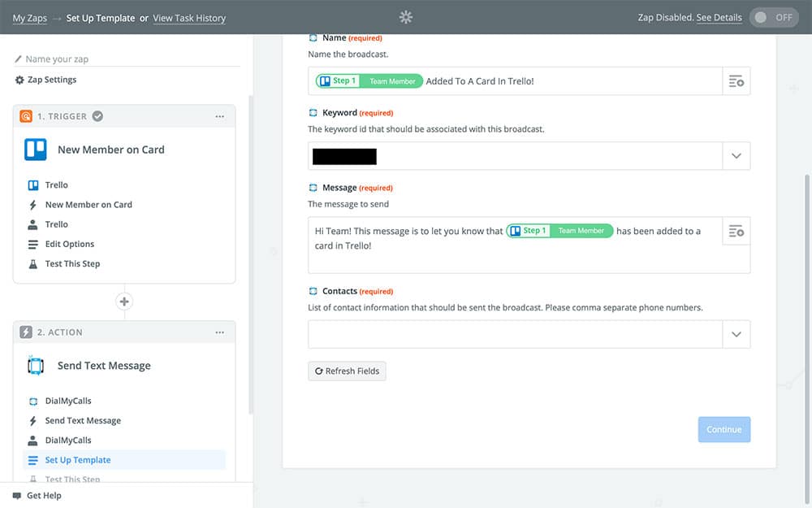Click the Zap Settings gear icon
Viewport: 812px width, 508px height.
pyautogui.click(x=19, y=80)
